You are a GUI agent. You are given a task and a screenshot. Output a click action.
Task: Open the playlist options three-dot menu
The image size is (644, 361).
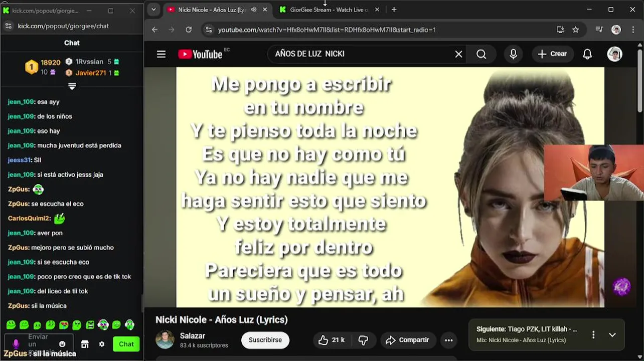(x=593, y=334)
